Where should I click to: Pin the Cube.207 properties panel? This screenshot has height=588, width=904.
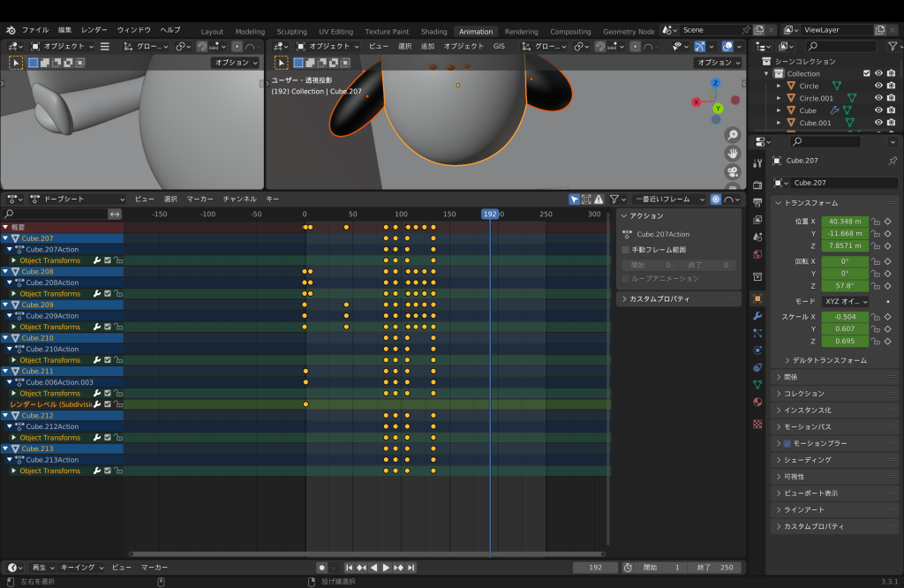pos(893,161)
